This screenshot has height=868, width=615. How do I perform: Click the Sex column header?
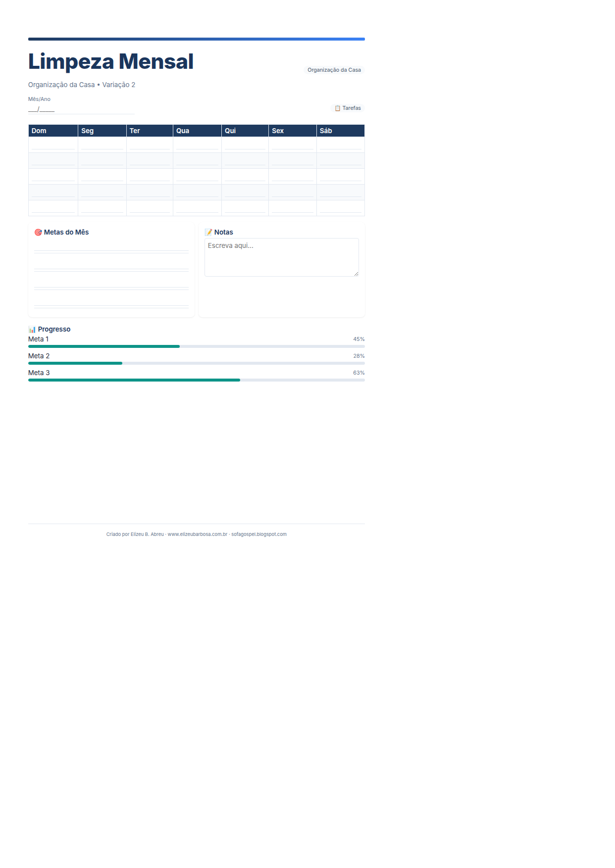click(293, 131)
